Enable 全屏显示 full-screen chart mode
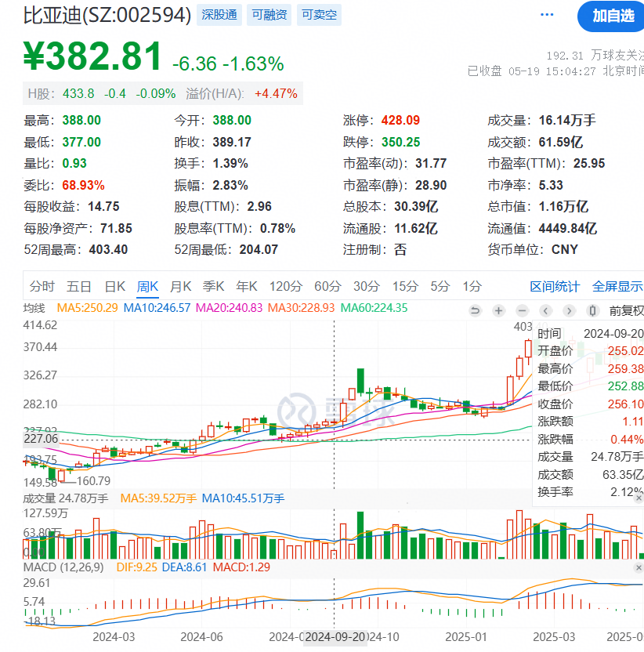 (617, 287)
